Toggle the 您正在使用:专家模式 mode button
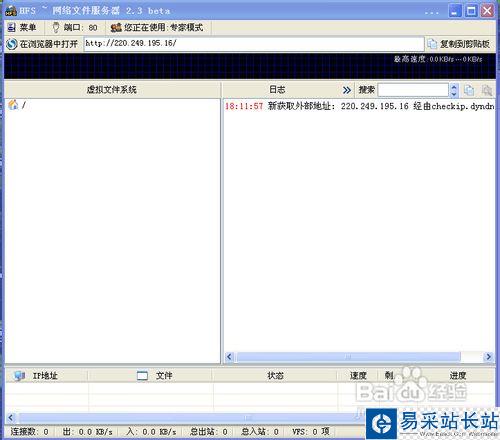The height and width of the screenshot is (440, 500). coord(157,27)
